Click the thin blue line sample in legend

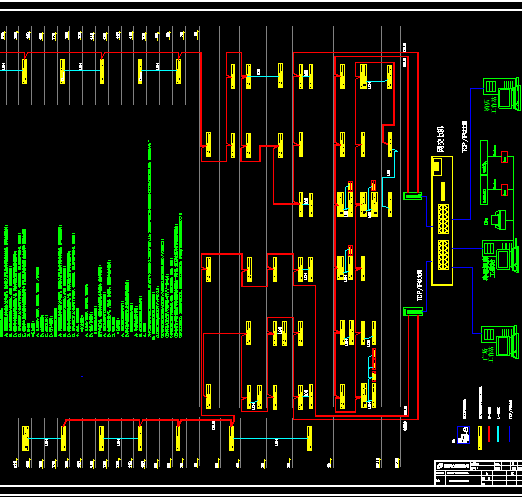coord(510,434)
